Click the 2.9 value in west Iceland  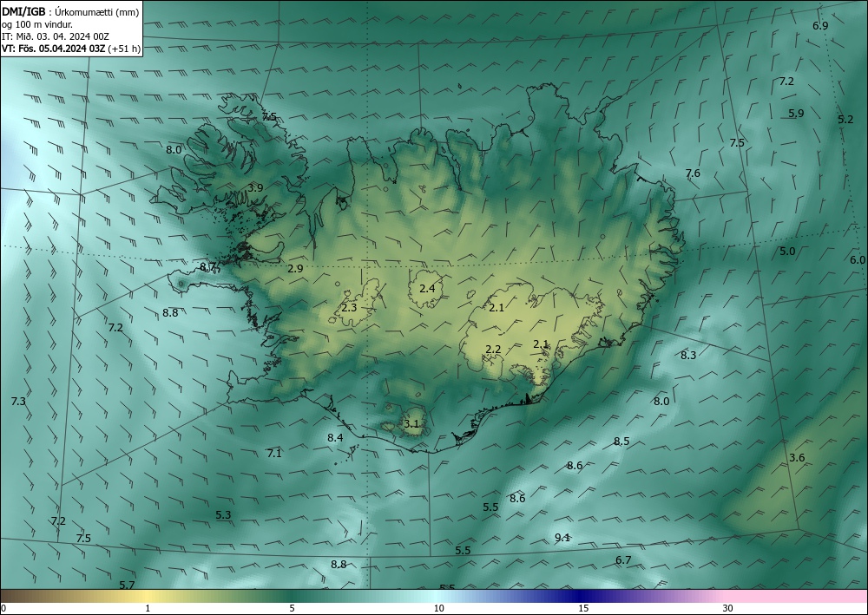[x=295, y=269]
